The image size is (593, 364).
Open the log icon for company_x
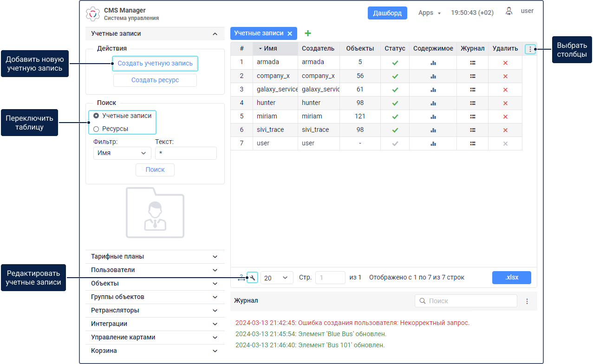click(x=472, y=76)
